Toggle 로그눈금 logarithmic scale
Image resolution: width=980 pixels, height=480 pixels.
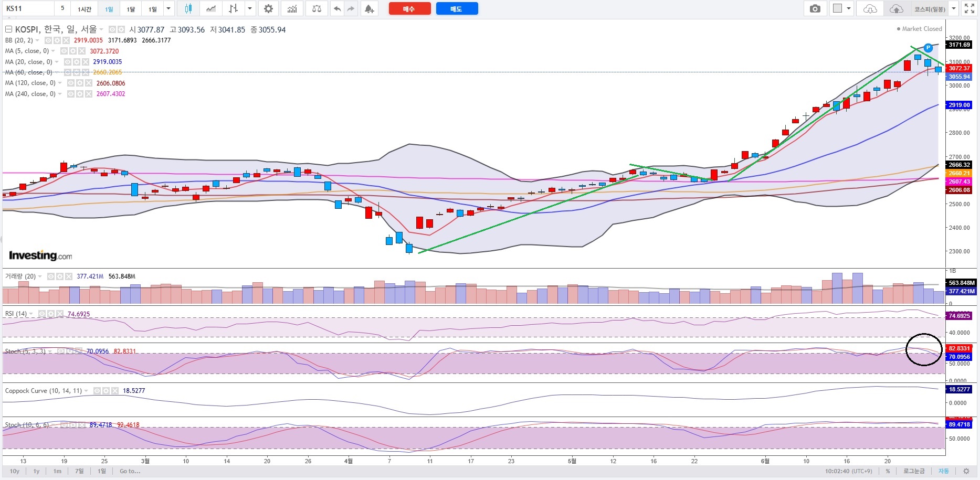point(914,471)
